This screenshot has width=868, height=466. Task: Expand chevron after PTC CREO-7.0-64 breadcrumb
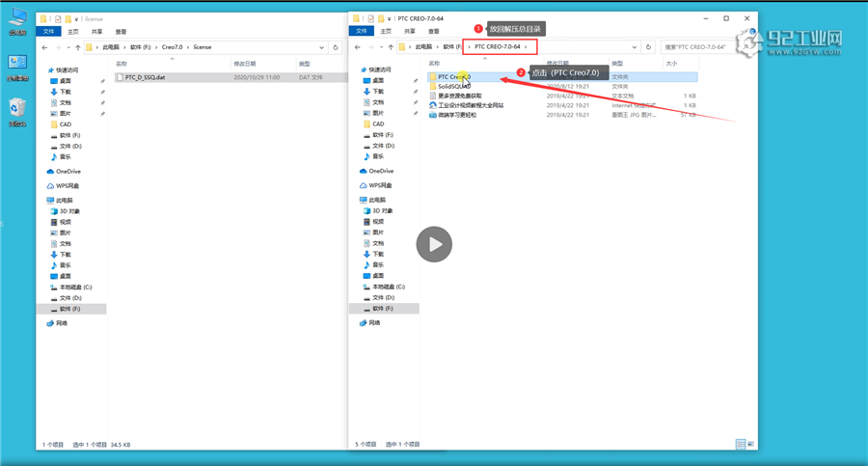(x=526, y=47)
